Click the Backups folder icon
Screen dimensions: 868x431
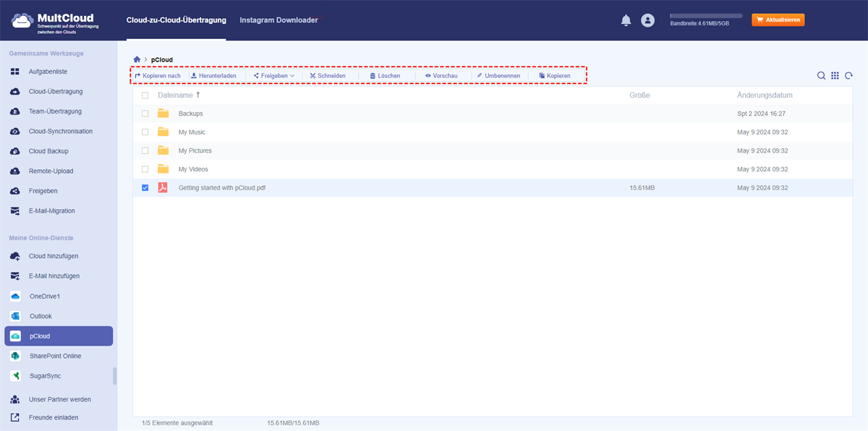coord(163,114)
